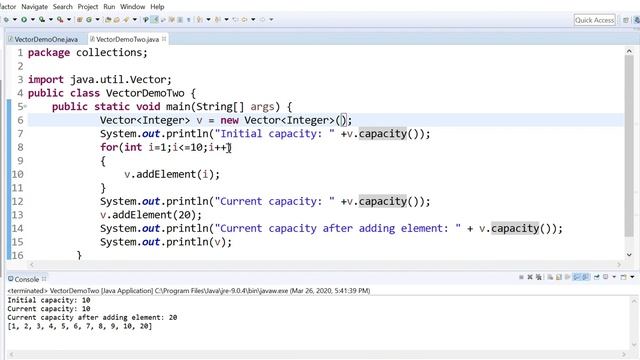Click console line 'Initial capacity: 10'
Image resolution: width=640 pixels, height=360 pixels.
tap(49, 300)
